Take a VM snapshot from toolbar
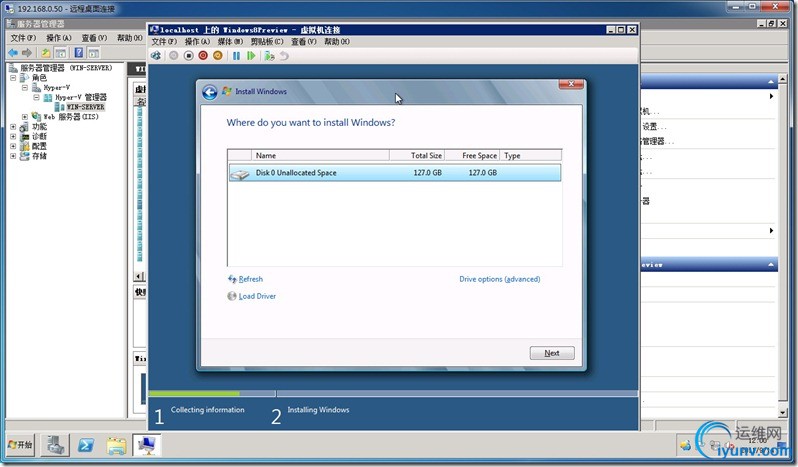Viewport: 798px width, 467px height. pos(269,55)
